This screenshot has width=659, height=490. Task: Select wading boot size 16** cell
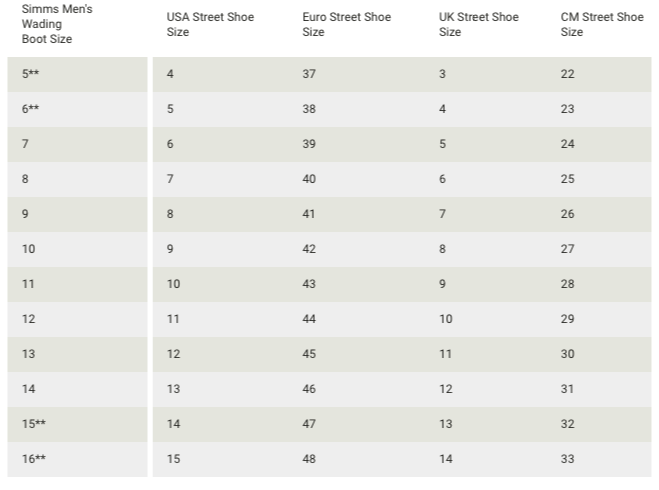click(x=34, y=459)
